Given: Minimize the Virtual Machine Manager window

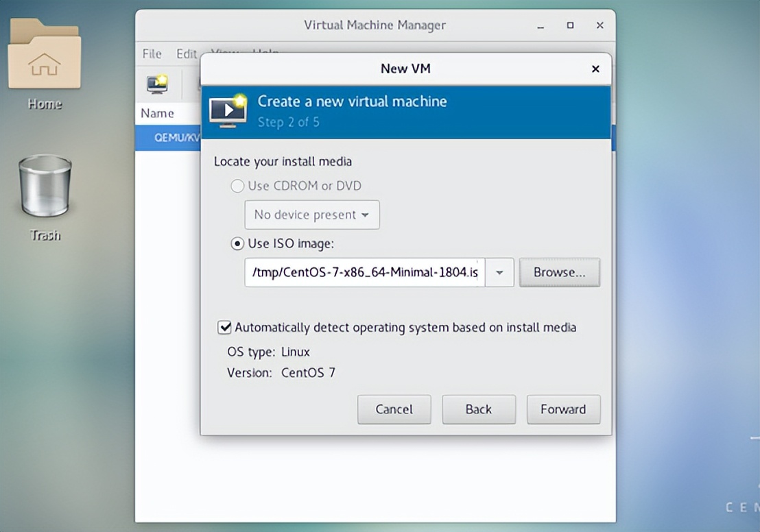Looking at the screenshot, I should [x=541, y=25].
